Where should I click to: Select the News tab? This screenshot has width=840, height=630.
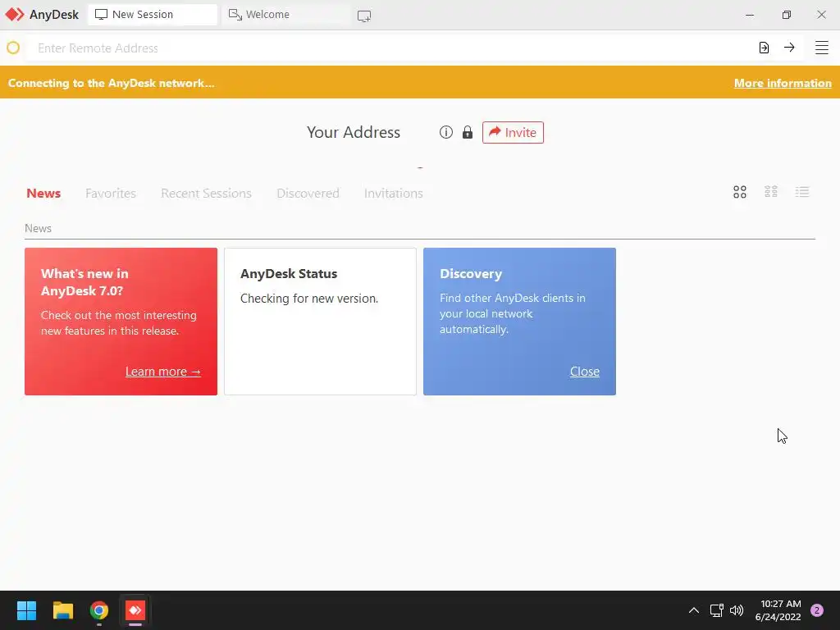click(43, 194)
